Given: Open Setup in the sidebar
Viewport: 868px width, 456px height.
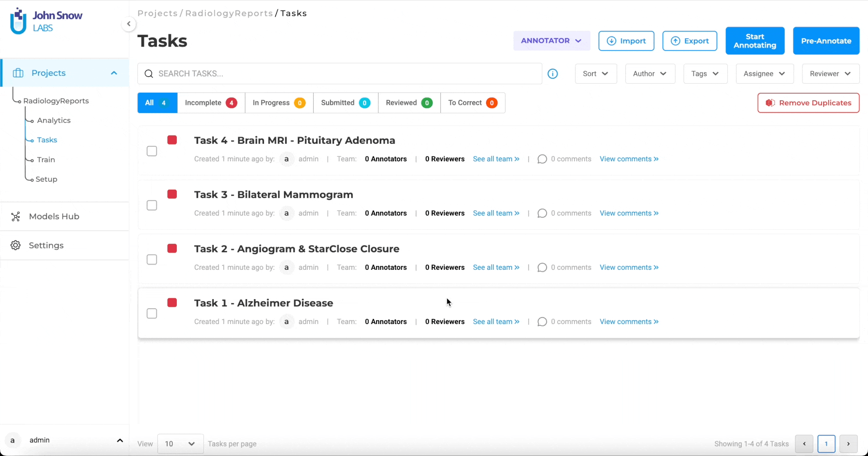Looking at the screenshot, I should [x=47, y=179].
